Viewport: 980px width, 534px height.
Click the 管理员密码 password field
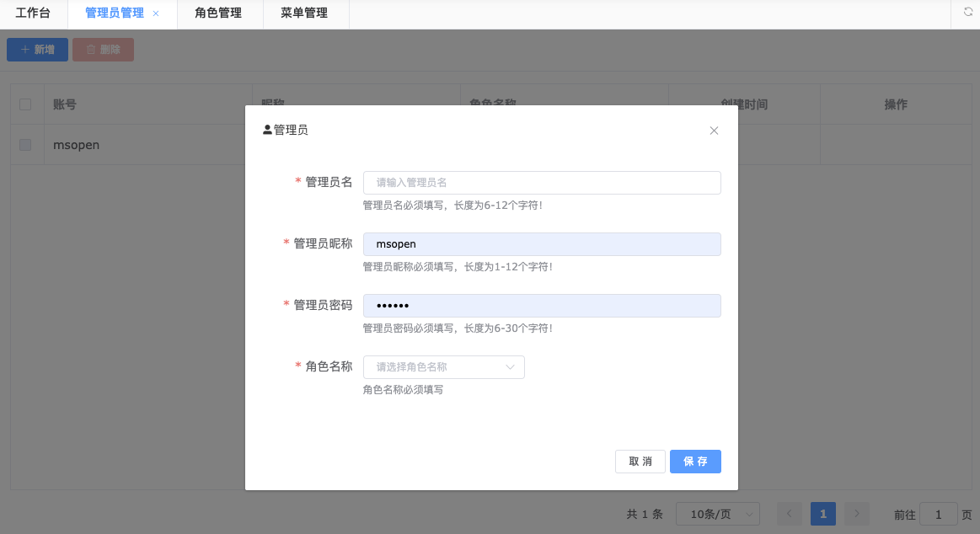[541, 306]
